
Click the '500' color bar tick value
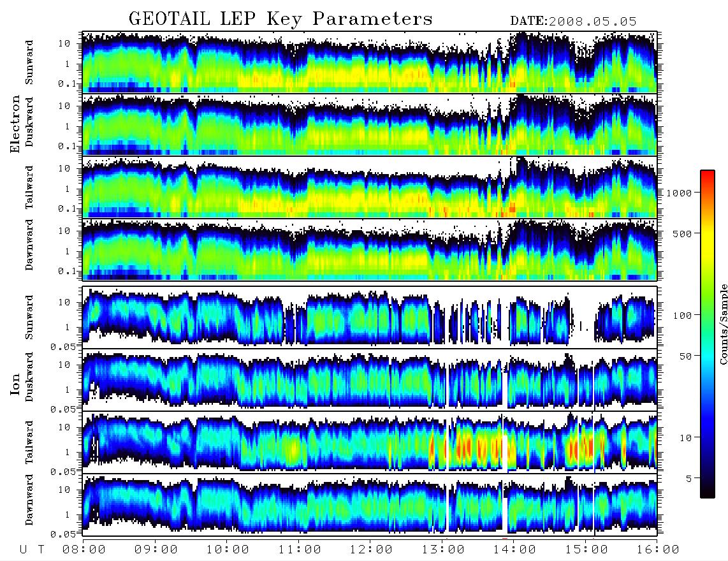[682, 234]
